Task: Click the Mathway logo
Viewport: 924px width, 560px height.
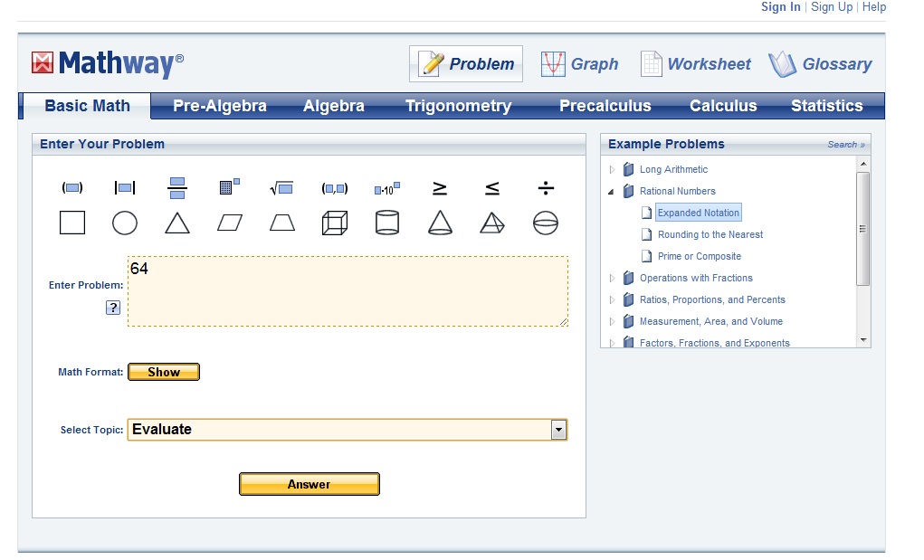Action: 108,63
